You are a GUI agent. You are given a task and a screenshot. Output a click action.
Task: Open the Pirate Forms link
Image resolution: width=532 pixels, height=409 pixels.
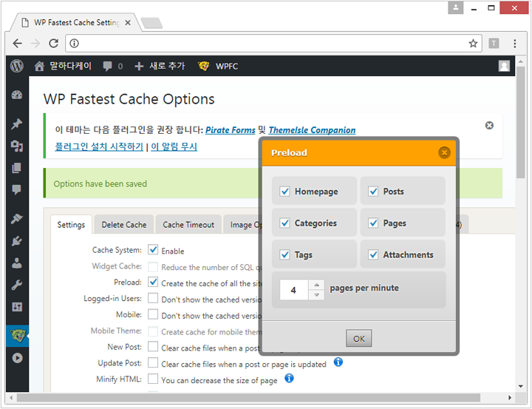pyautogui.click(x=230, y=130)
